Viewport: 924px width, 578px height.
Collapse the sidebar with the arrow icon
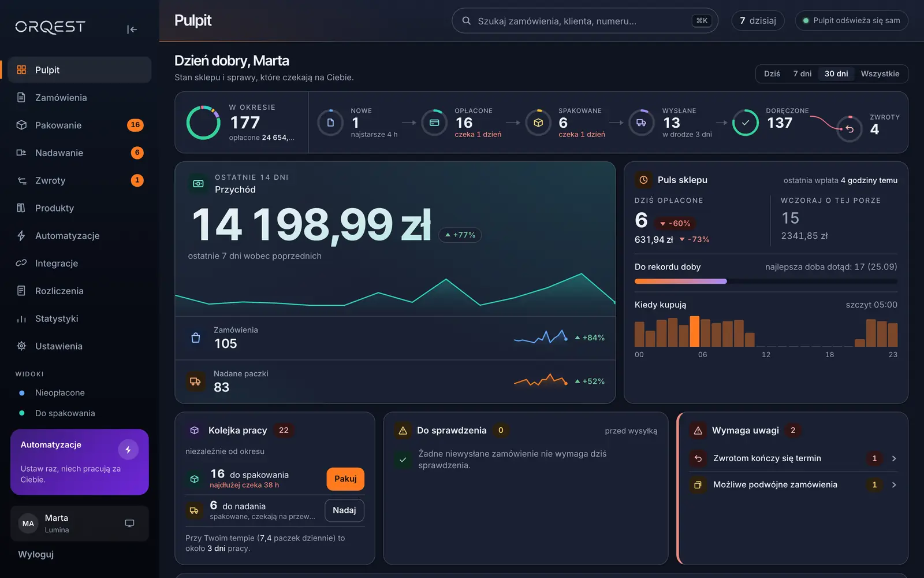[132, 29]
